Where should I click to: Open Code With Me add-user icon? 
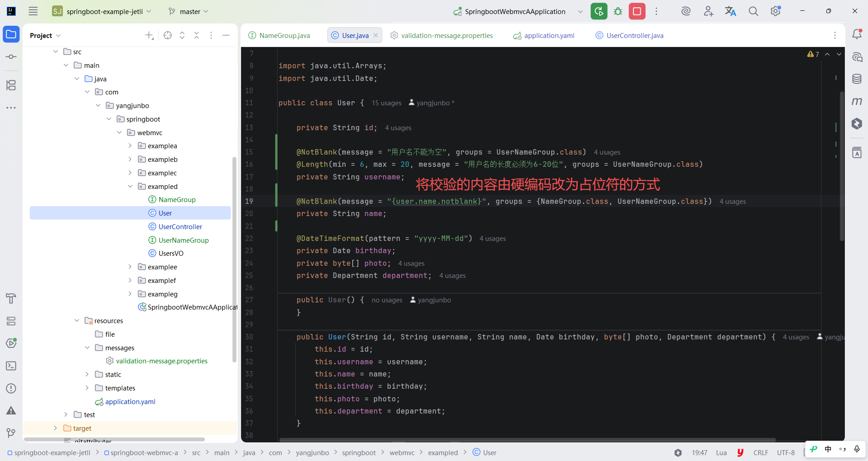coord(708,11)
